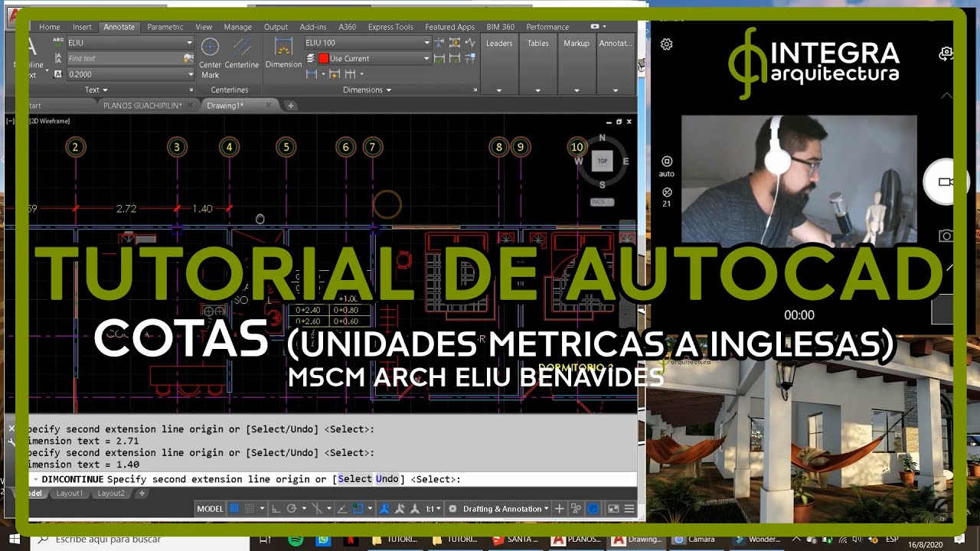
Task: Click Drafting & Annotation workspace button
Action: coord(506,509)
